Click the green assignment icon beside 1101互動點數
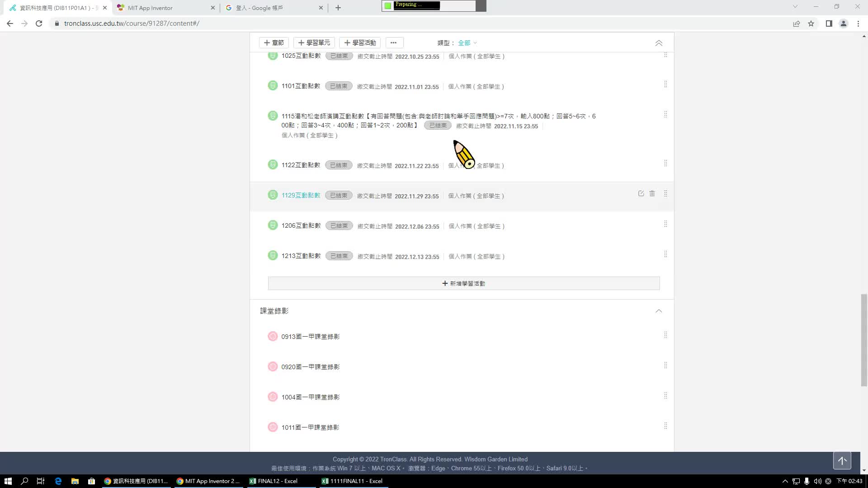Image resolution: width=868 pixels, height=488 pixels. 273,85
